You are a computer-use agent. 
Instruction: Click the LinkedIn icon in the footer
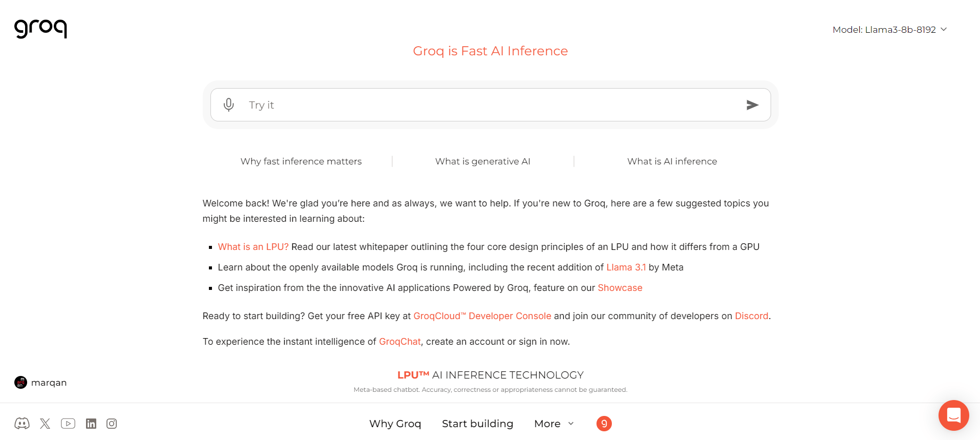tap(91, 424)
